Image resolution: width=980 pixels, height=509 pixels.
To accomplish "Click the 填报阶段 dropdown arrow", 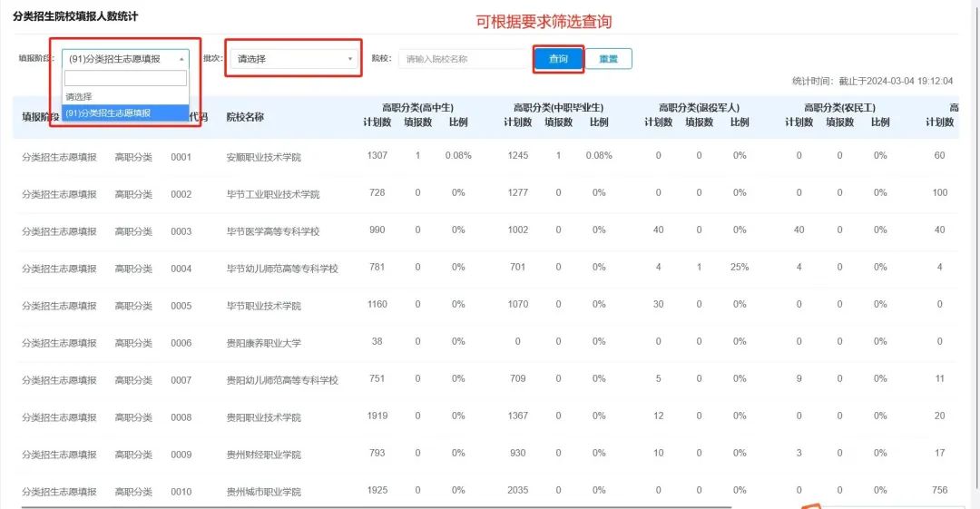I will (181, 59).
